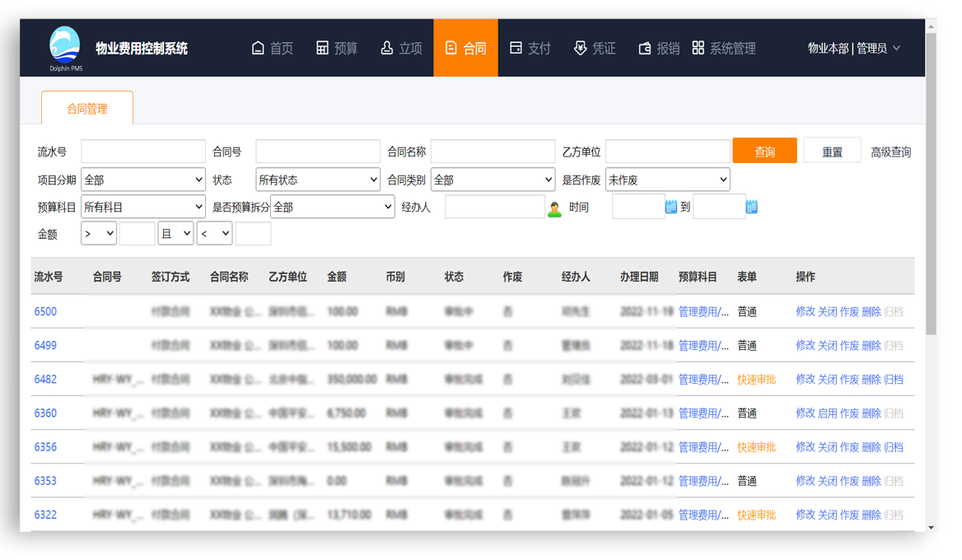Click 修改 for row 6322
Screen dimensions: 962x560
click(x=806, y=515)
